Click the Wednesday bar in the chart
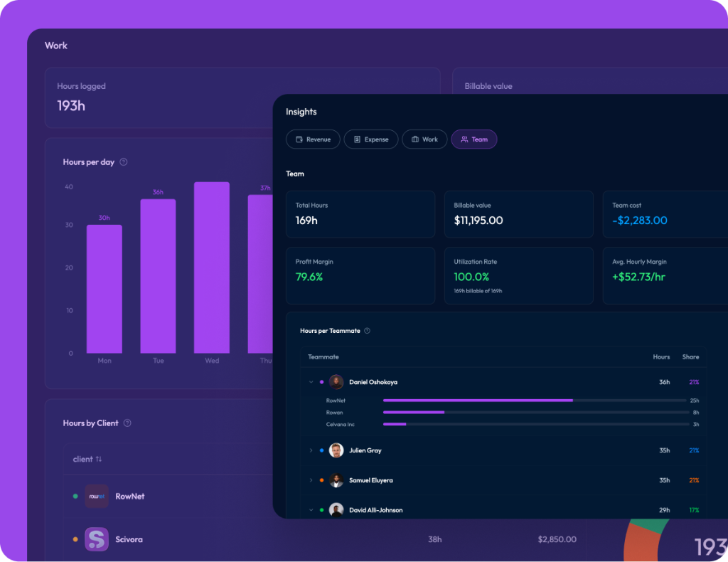The width and height of the screenshot is (728, 562). pyautogui.click(x=212, y=267)
